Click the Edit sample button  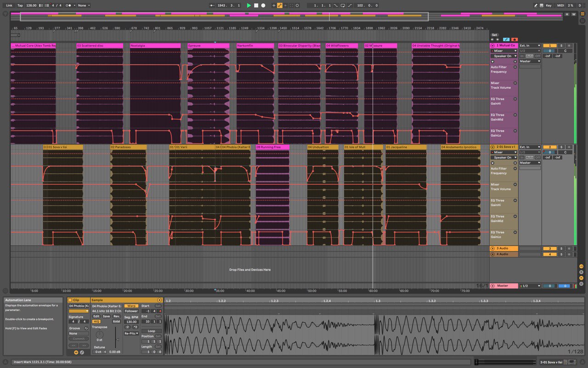96,316
